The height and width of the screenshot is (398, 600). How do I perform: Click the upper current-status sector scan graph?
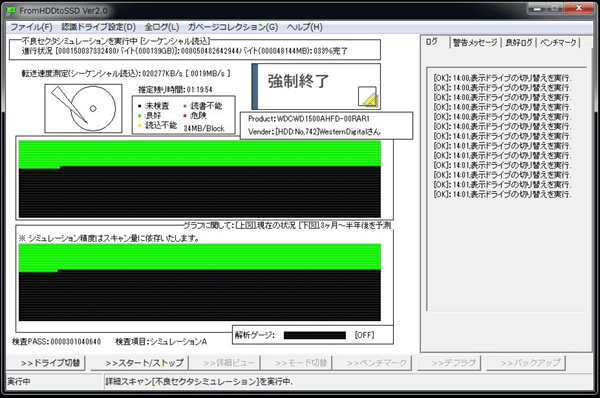[x=200, y=179]
